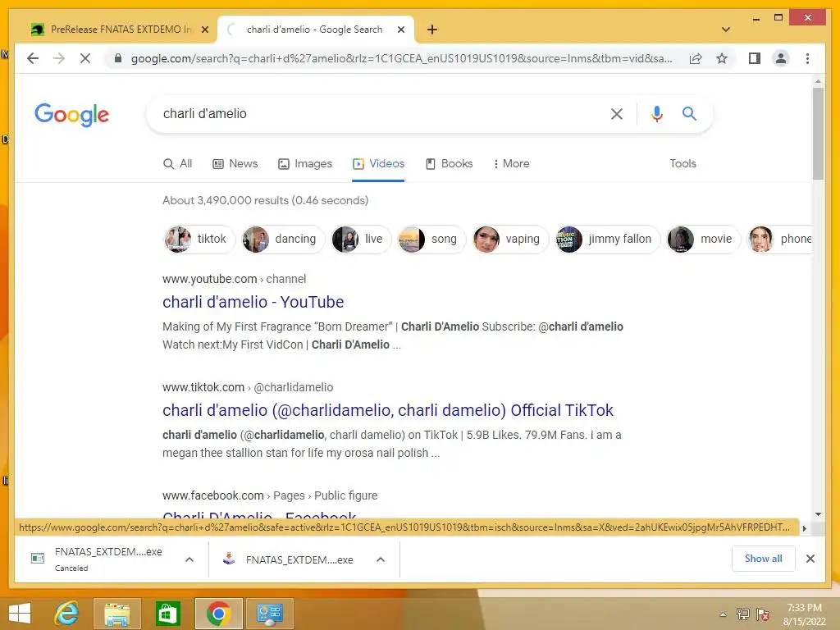
Task: Filter results with the tiktok chip
Action: point(199,239)
